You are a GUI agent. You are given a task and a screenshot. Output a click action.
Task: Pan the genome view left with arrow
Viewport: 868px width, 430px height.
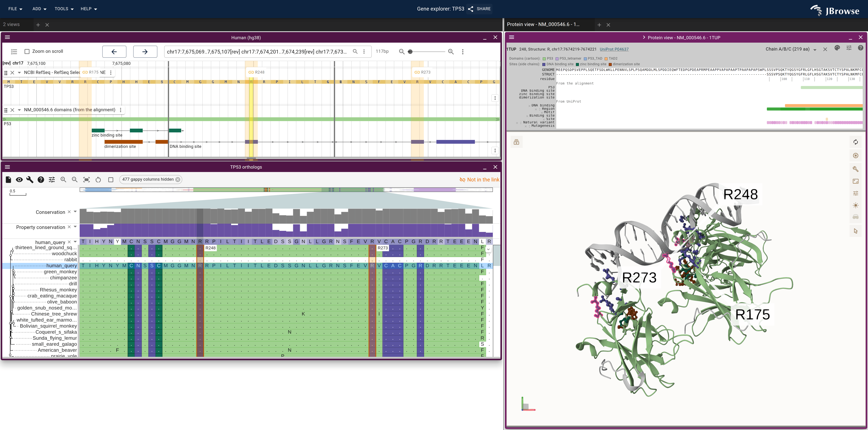[x=114, y=51]
